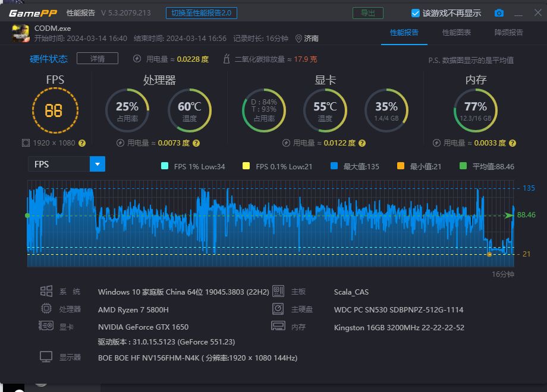Uncheck the 该游戏不再显示 checkbox
Viewport: 547px width, 392px height.
pos(415,13)
